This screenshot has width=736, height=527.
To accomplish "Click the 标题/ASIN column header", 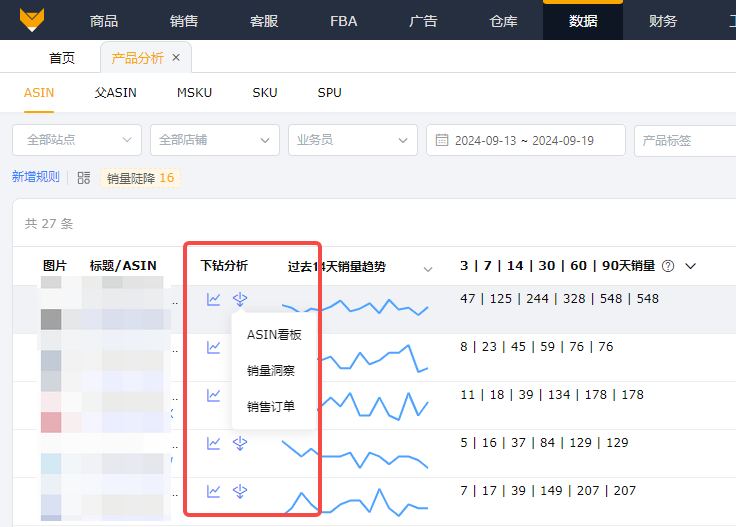I will (x=123, y=266).
